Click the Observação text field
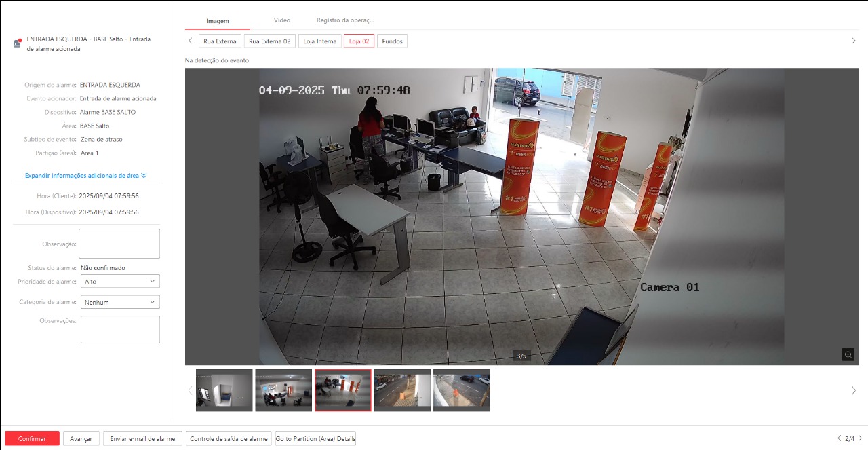868x450 pixels. tap(119, 244)
